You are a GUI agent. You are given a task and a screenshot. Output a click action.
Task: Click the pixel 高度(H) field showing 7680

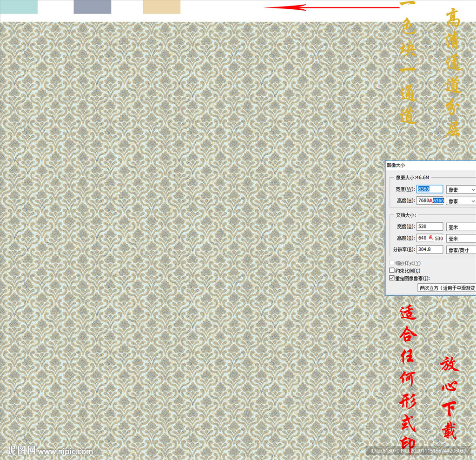[x=430, y=200]
